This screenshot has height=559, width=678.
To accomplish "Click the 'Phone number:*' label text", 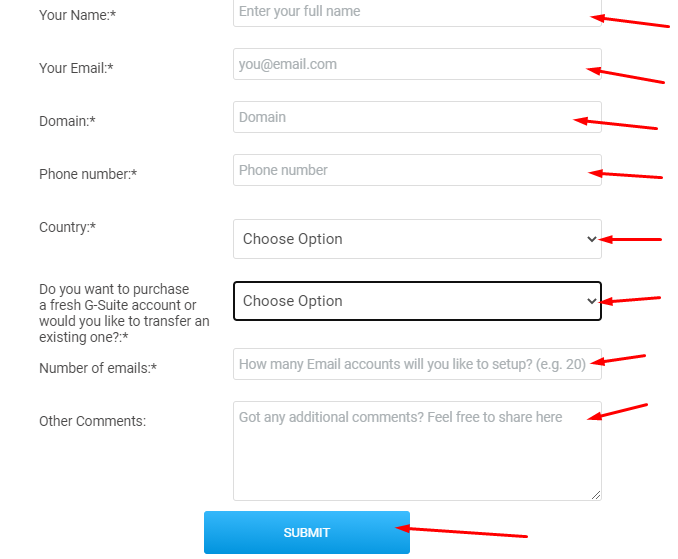I will (x=88, y=174).
